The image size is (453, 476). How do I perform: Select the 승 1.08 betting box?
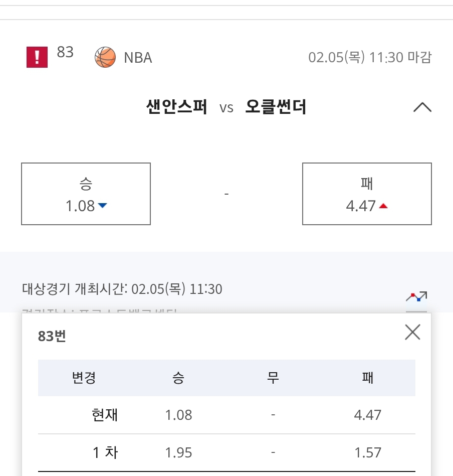86,194
